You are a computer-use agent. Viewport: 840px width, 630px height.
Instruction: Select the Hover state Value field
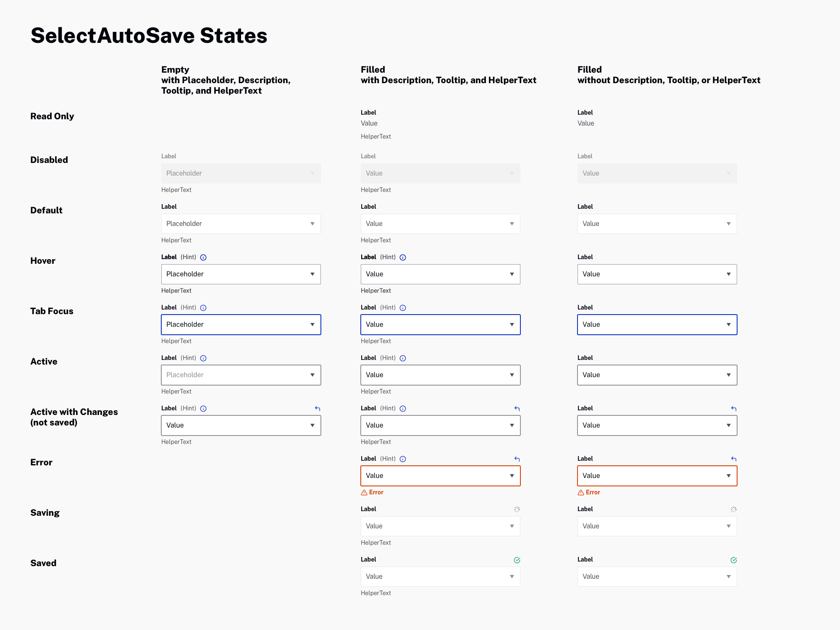pos(440,274)
